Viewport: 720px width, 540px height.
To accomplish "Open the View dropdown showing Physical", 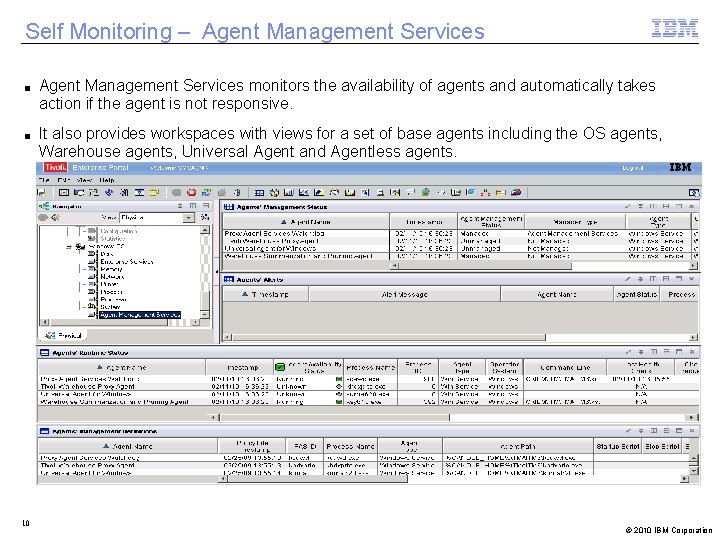I will [157, 218].
